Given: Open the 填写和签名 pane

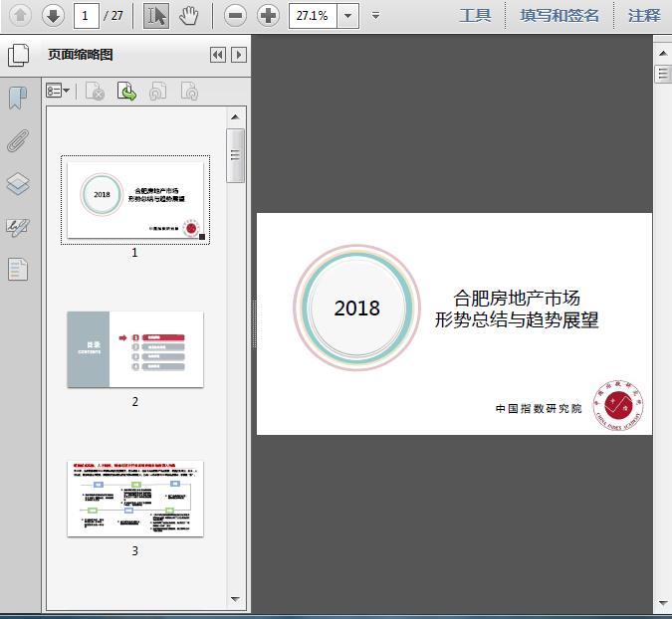Looking at the screenshot, I should pos(560,16).
